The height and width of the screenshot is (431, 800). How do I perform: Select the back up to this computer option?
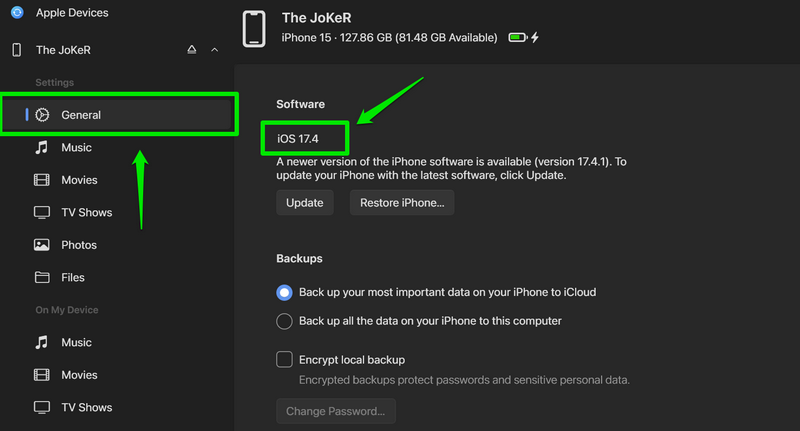click(285, 322)
